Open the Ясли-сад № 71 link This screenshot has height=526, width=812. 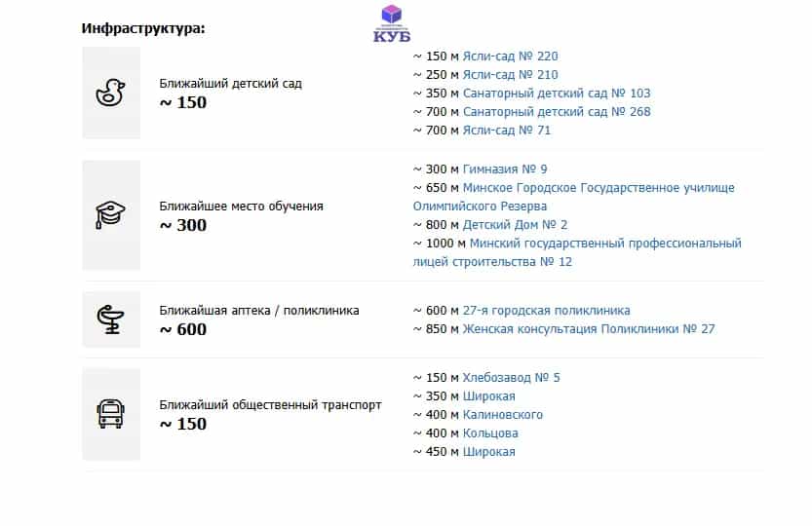coord(507,131)
